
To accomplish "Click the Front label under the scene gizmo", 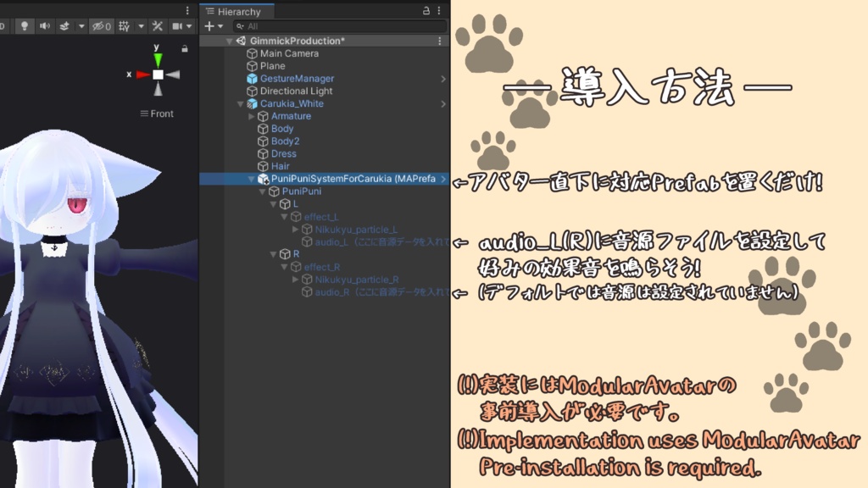I will click(x=162, y=114).
